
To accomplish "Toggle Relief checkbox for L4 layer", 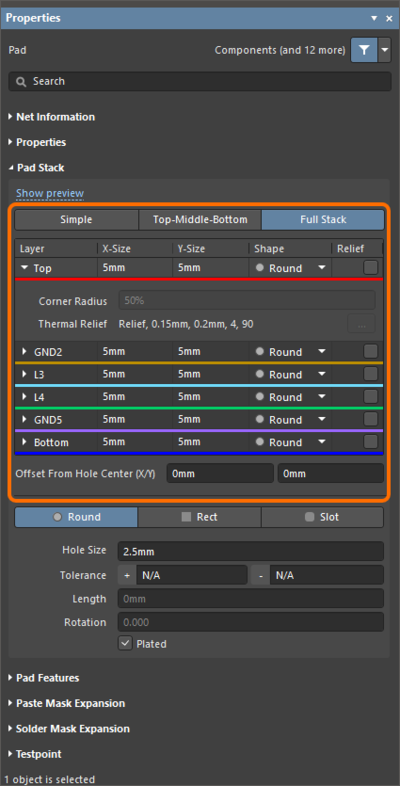I will pyautogui.click(x=370, y=397).
